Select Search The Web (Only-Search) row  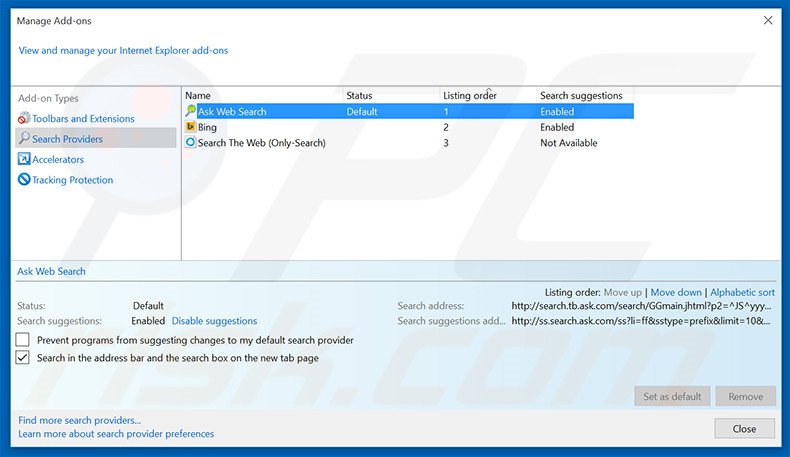[409, 143]
